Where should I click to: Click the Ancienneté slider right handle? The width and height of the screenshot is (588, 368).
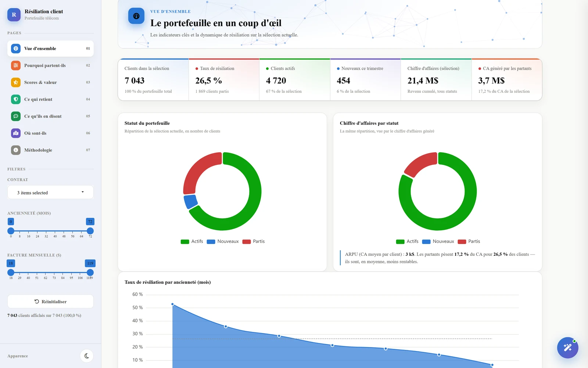(x=90, y=231)
